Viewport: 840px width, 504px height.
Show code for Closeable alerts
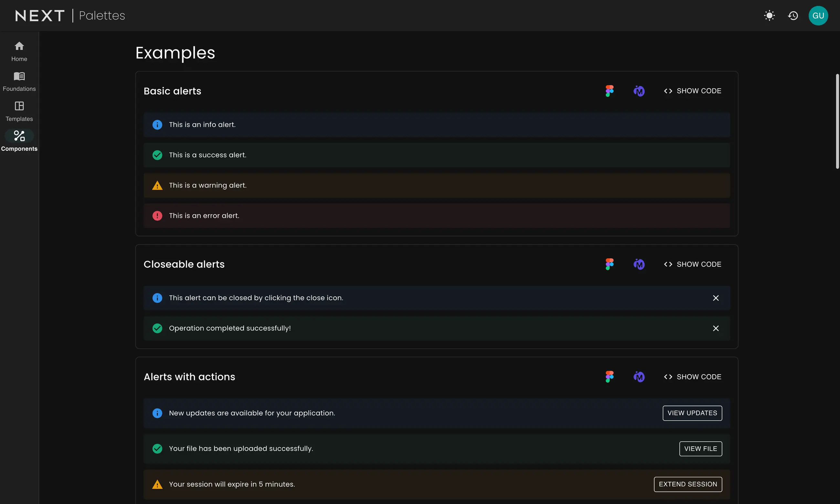coord(692,264)
